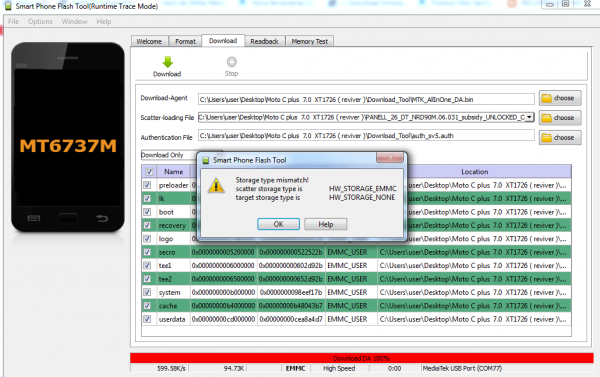Image resolution: width=600 pixels, height=377 pixels.
Task: Click the red Download DA progress bar
Action: (362, 358)
